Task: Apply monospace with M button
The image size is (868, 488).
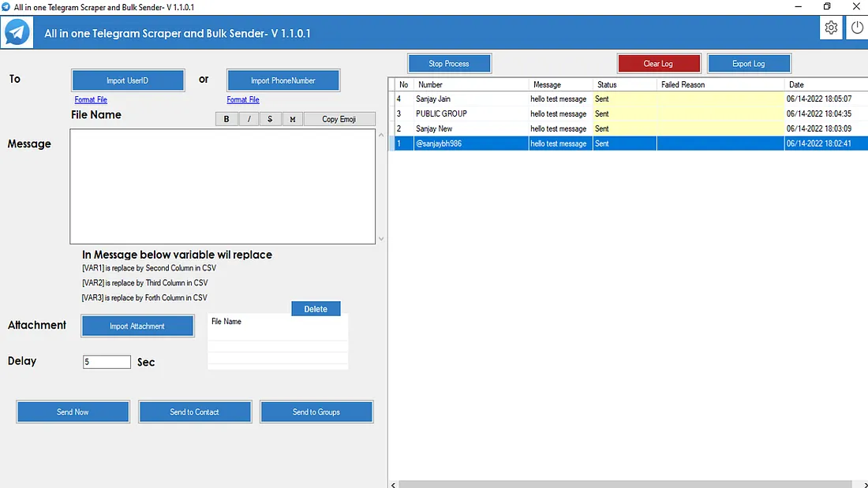Action: 292,119
